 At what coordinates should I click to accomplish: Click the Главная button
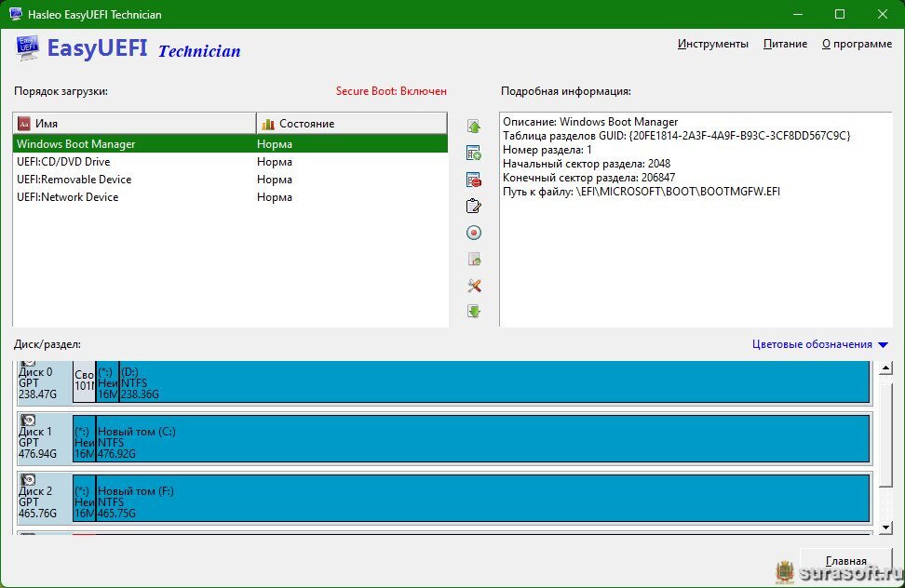tap(846, 561)
